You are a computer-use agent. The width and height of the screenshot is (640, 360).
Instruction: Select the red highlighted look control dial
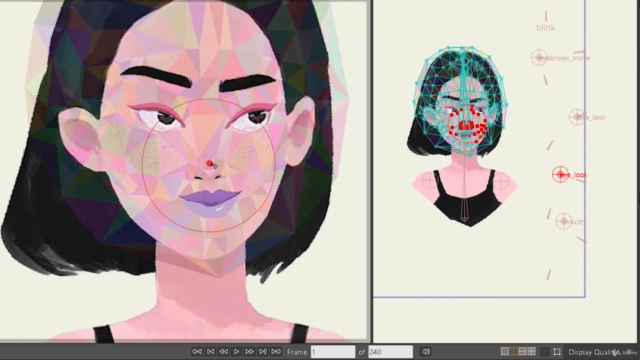pos(560,175)
